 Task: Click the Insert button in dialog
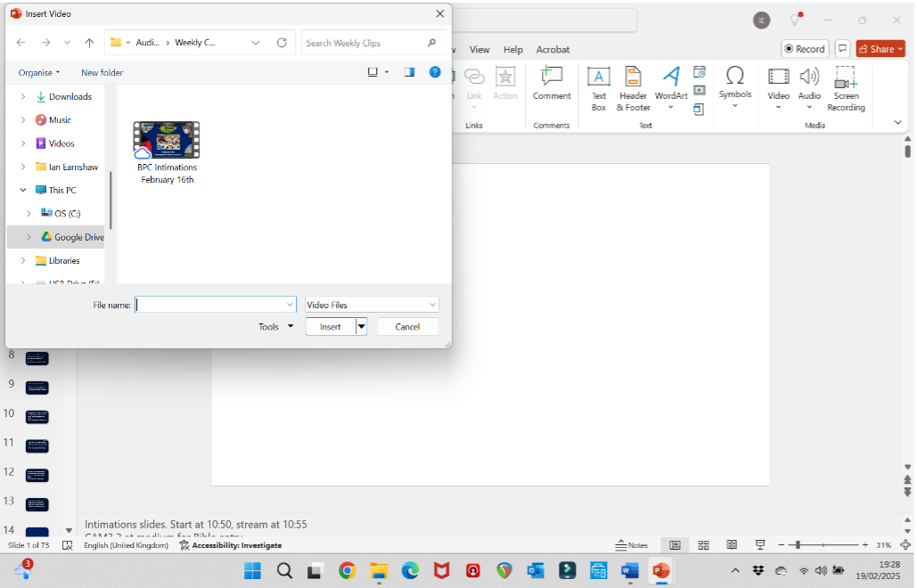[331, 327]
